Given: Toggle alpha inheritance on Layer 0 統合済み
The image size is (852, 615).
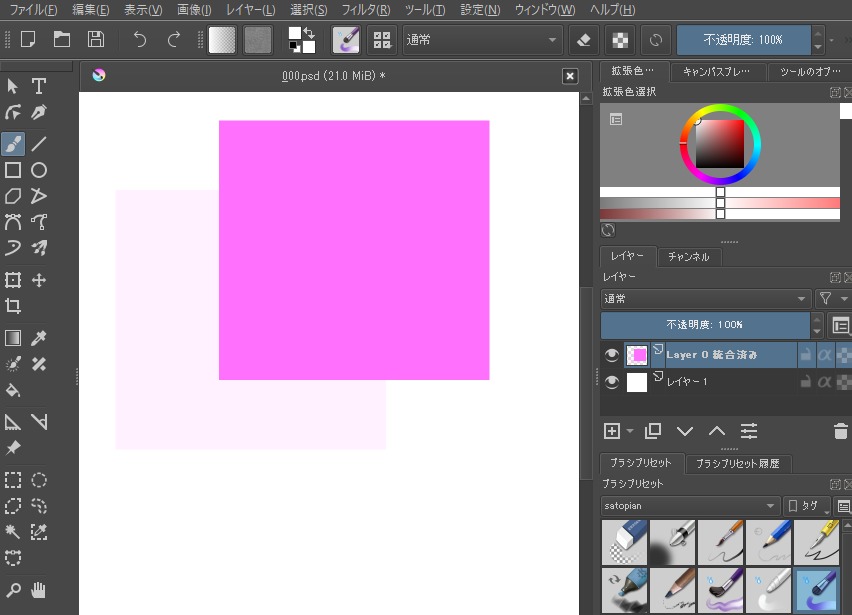Looking at the screenshot, I should pyautogui.click(x=824, y=355).
